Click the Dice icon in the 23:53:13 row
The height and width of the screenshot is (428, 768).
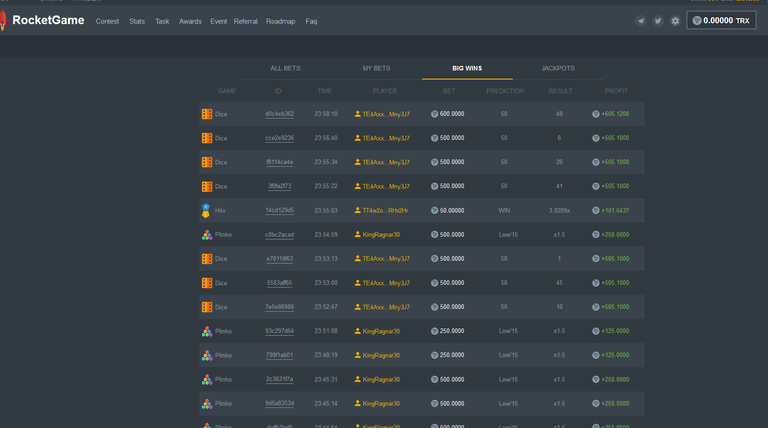click(x=207, y=259)
